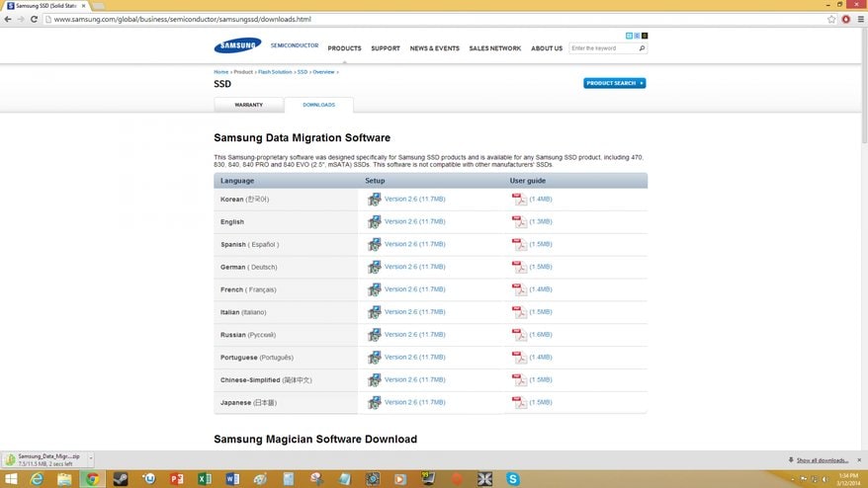868x488 pixels.
Task: Reload the page in Chrome
Action: click(34, 19)
